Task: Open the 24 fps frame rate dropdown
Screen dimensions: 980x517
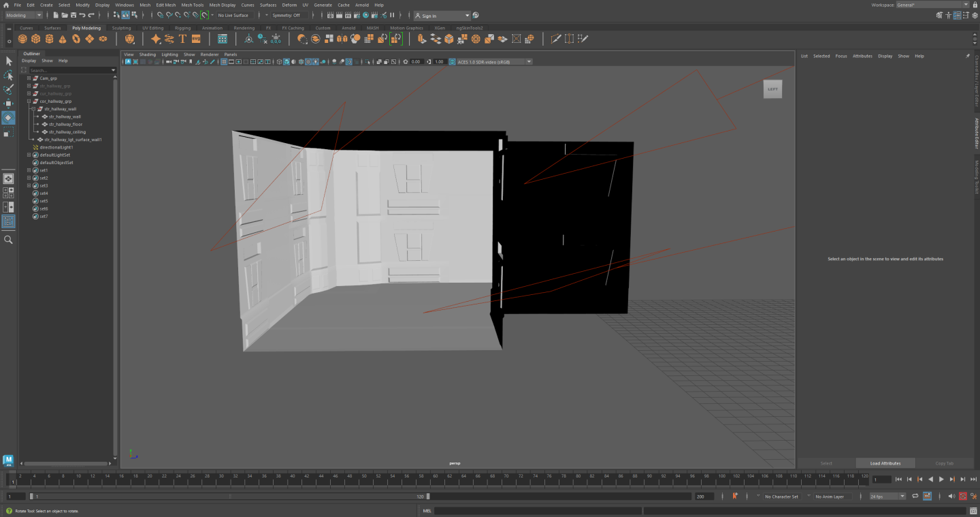Action: coord(887,497)
